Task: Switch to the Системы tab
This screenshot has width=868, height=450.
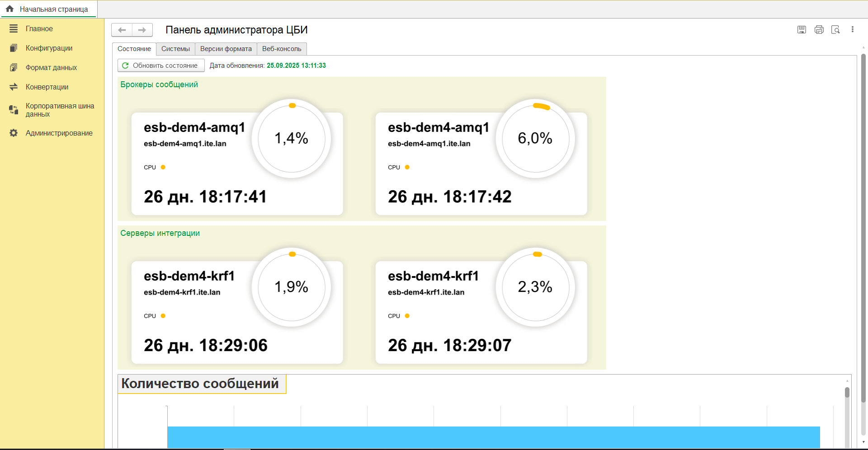Action: tap(175, 49)
